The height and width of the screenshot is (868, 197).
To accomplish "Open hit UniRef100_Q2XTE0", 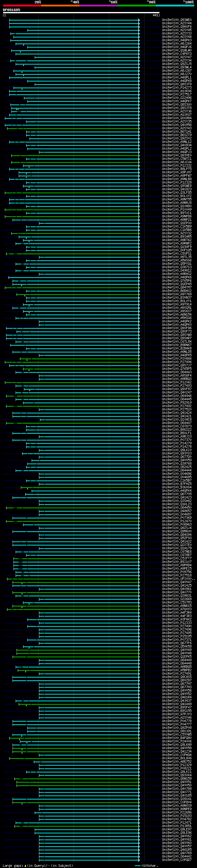I will pyautogui.click(x=177, y=545).
